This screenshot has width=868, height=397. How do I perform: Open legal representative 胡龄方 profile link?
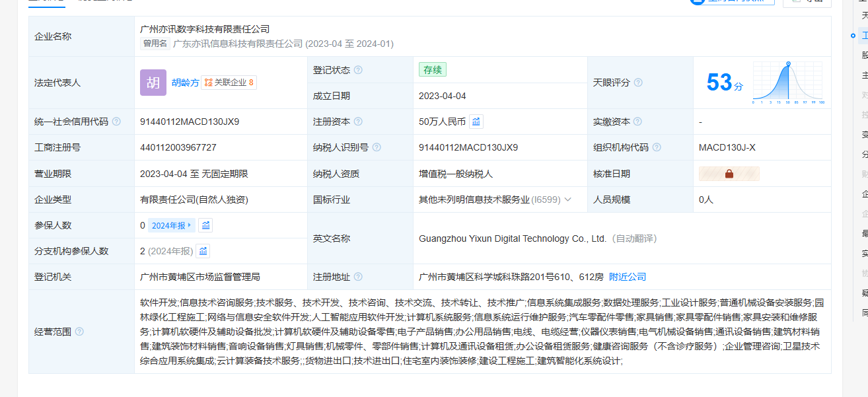click(x=185, y=83)
